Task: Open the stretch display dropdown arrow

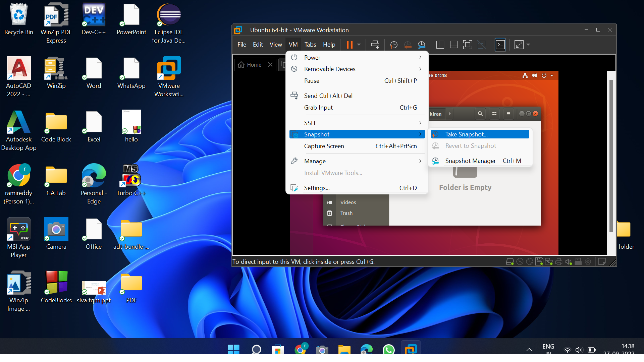Action: click(528, 45)
